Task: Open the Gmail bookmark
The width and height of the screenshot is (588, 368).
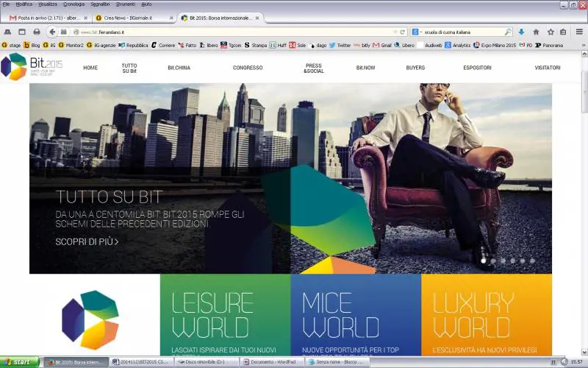Action: (382, 45)
